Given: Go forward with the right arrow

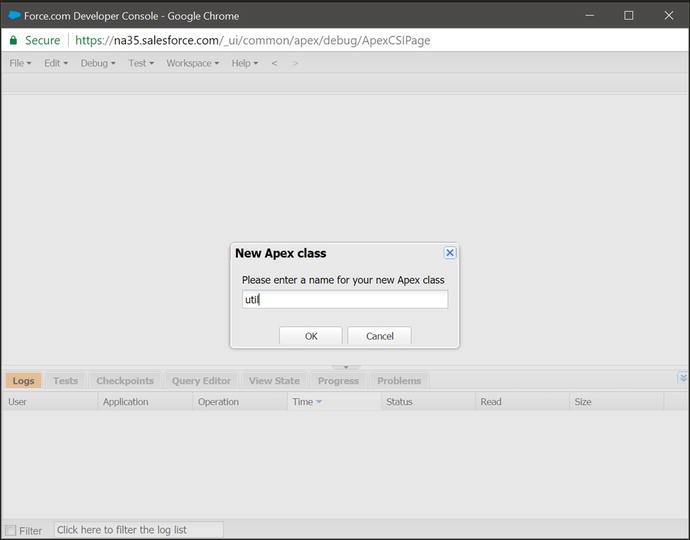Looking at the screenshot, I should [295, 63].
